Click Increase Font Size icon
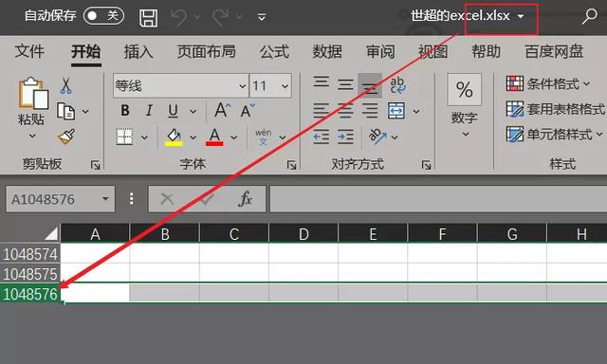607x364 pixels. click(x=223, y=110)
